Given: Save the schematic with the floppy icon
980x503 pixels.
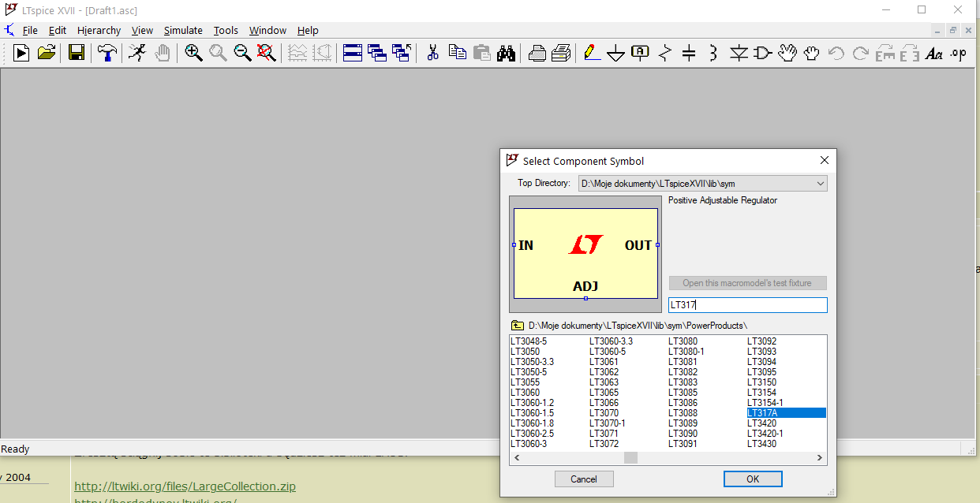Looking at the screenshot, I should pyautogui.click(x=77, y=53).
